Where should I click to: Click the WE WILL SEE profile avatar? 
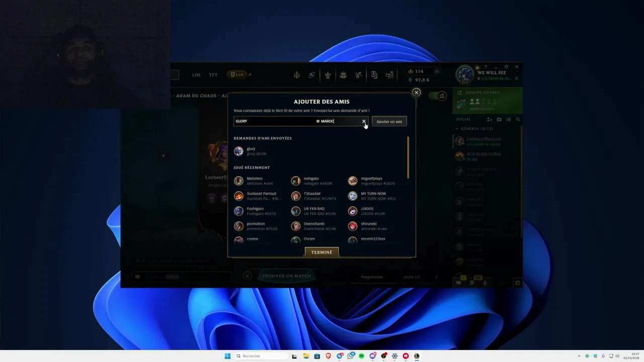click(x=465, y=75)
